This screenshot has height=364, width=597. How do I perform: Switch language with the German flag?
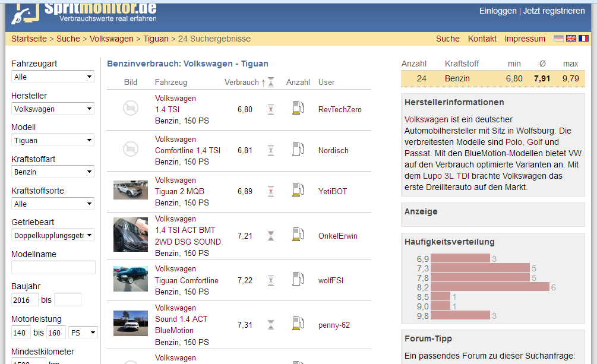(558, 39)
